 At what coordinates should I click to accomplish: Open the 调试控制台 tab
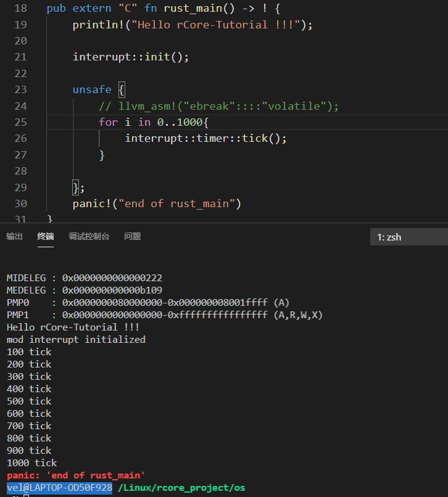(89, 236)
